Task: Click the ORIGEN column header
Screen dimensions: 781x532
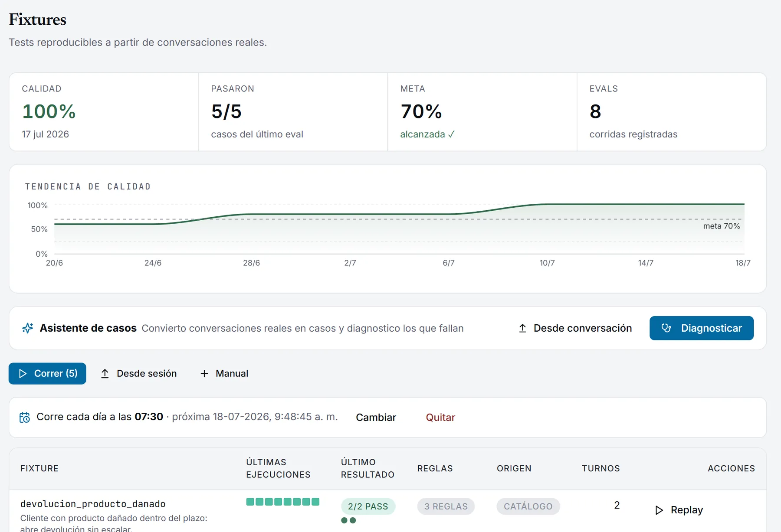Action: pos(514,468)
